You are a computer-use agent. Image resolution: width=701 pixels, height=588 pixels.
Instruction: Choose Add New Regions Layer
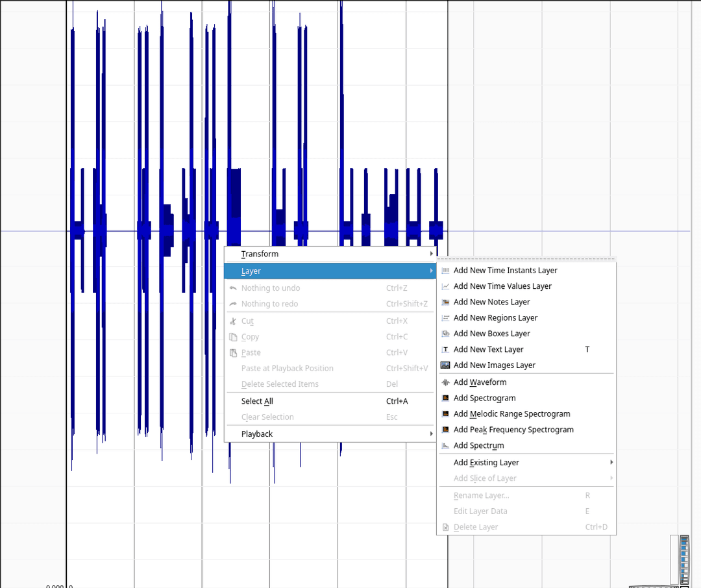click(x=526, y=318)
